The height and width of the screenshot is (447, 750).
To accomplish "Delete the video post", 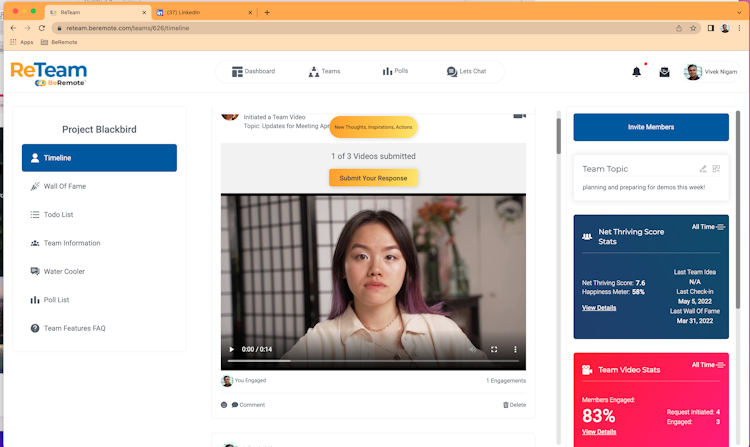I will (514, 405).
